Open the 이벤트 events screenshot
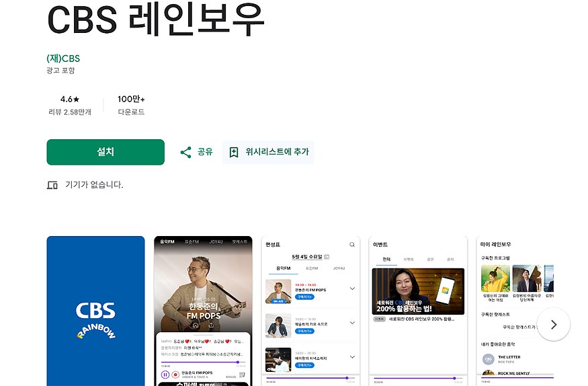 (x=418, y=311)
